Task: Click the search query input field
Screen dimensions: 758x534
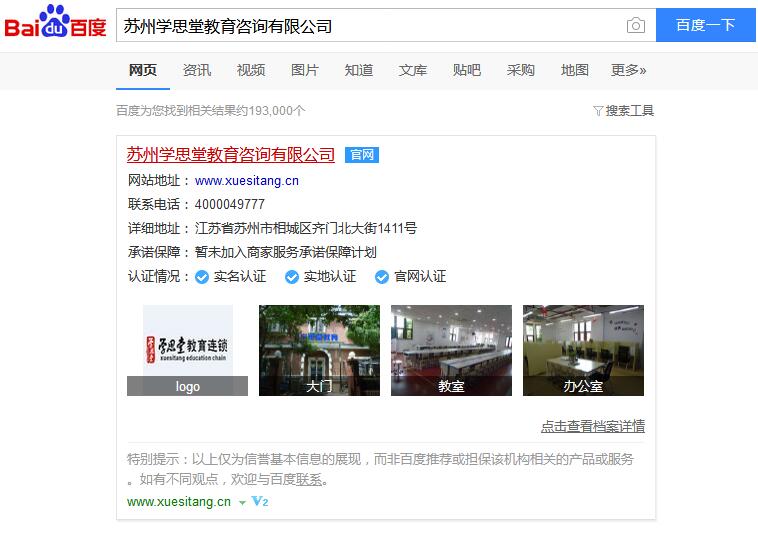Action: [x=372, y=25]
